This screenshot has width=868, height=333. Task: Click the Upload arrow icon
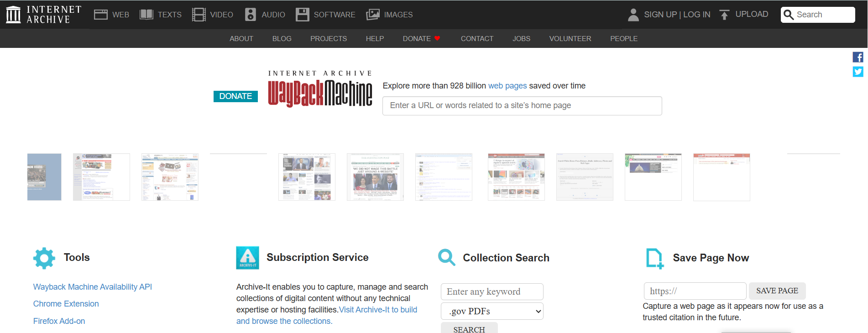[724, 15]
